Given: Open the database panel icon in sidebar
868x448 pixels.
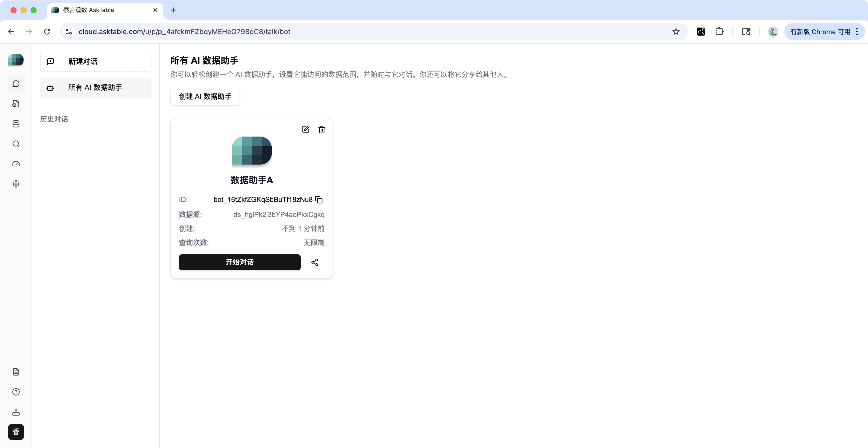Looking at the screenshot, I should pyautogui.click(x=16, y=124).
